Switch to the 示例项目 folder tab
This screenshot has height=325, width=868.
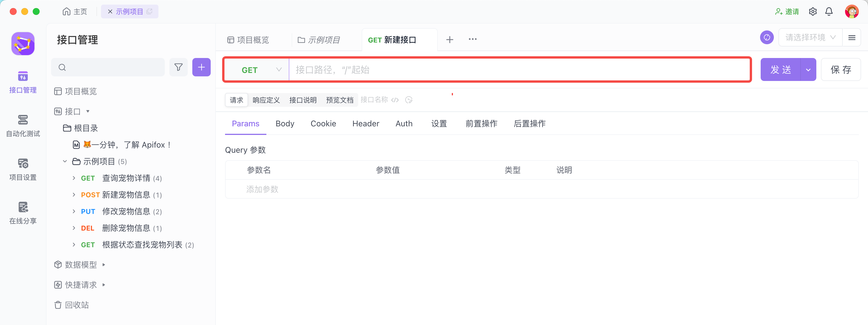(x=318, y=40)
